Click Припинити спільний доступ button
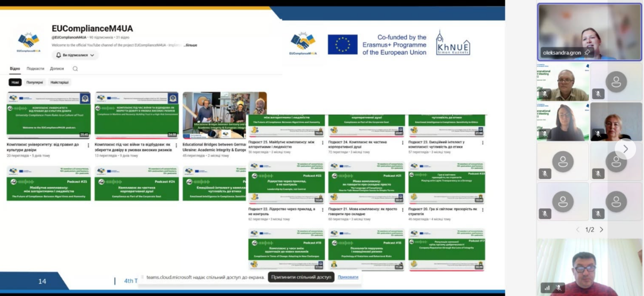This screenshot has width=644, height=296. click(x=301, y=277)
